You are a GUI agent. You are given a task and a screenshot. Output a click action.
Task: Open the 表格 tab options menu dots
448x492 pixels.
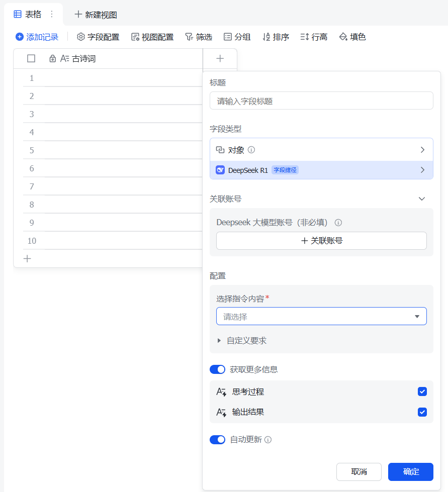[x=52, y=15]
